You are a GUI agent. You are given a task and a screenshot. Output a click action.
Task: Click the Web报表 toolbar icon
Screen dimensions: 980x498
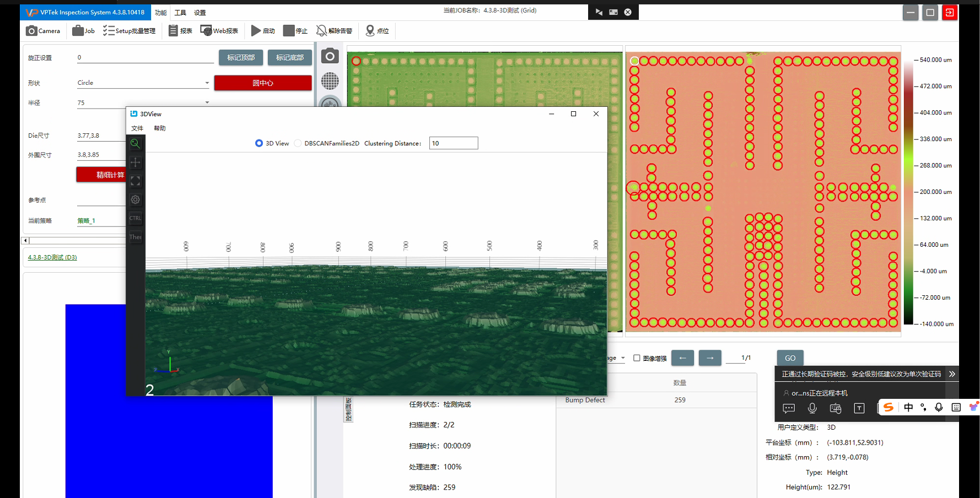pos(206,31)
